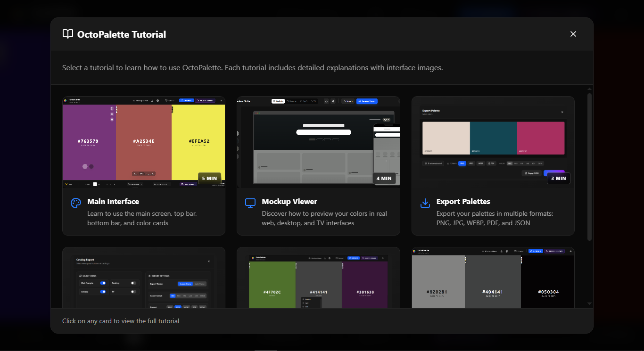This screenshot has width=644, height=351.
Task: Click the beige swatch in Export Palette thumbnail
Action: point(446,138)
